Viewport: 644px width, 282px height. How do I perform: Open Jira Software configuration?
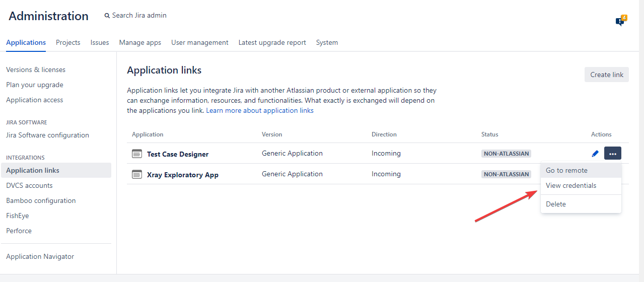[x=47, y=135]
